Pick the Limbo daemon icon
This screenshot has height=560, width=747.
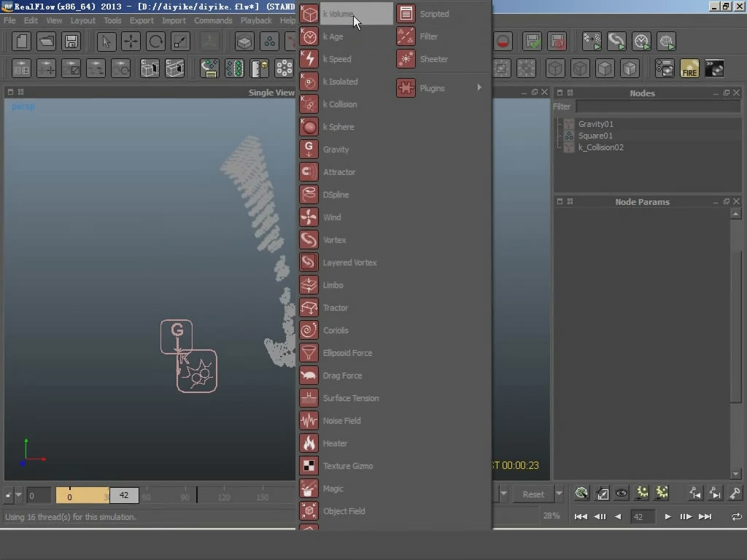click(x=309, y=285)
